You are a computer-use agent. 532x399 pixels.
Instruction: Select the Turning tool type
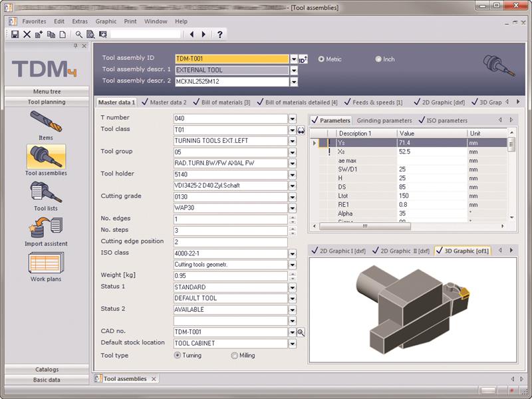tap(177, 355)
